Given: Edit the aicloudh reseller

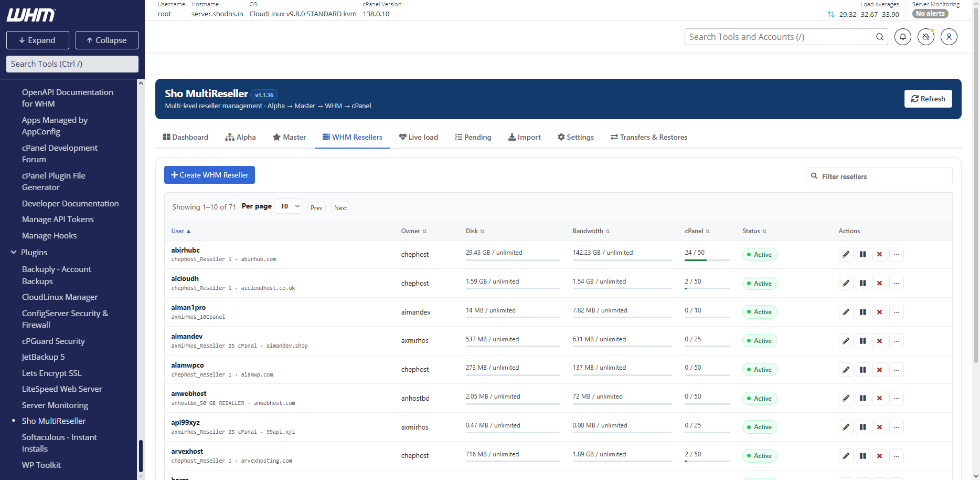Looking at the screenshot, I should pos(846,284).
